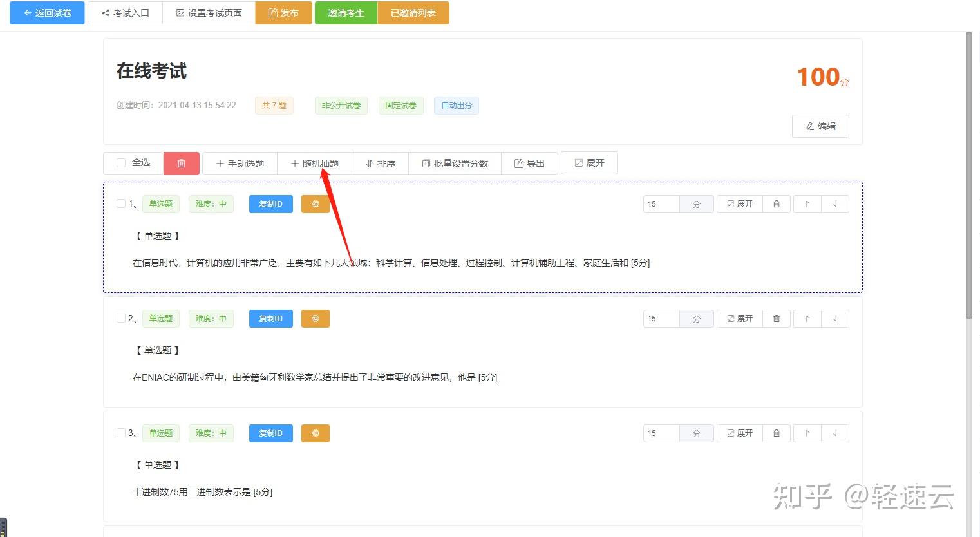Open orange gear settings for question 3
The width and height of the screenshot is (980, 537).
coord(316,433)
